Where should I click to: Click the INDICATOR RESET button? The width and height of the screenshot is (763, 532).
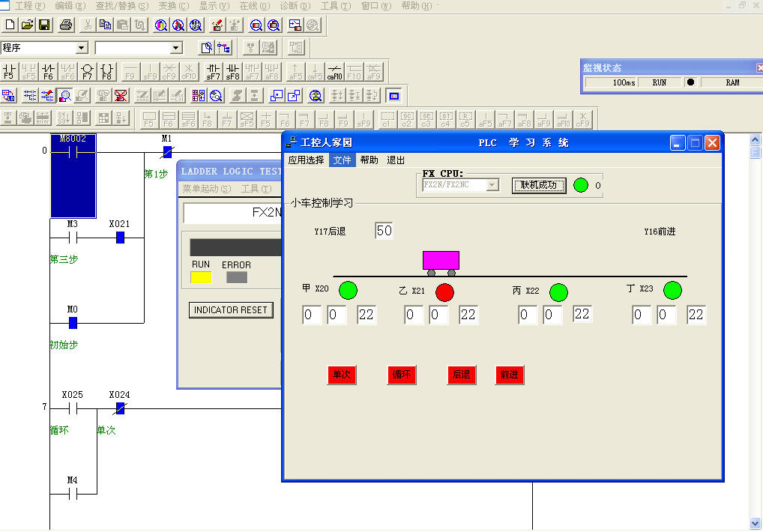(230, 310)
